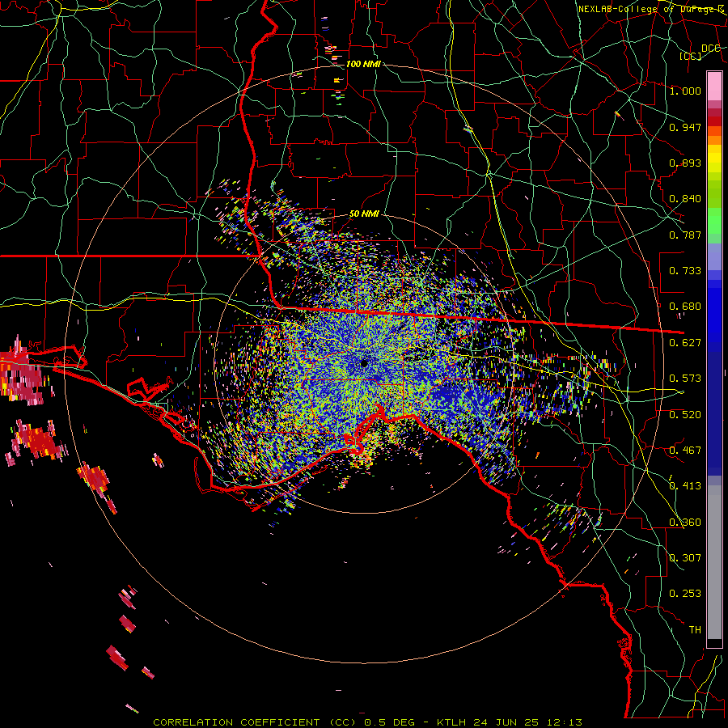Select the 0.893 scale value
Image resolution: width=728 pixels, height=728 pixels.
click(x=685, y=163)
